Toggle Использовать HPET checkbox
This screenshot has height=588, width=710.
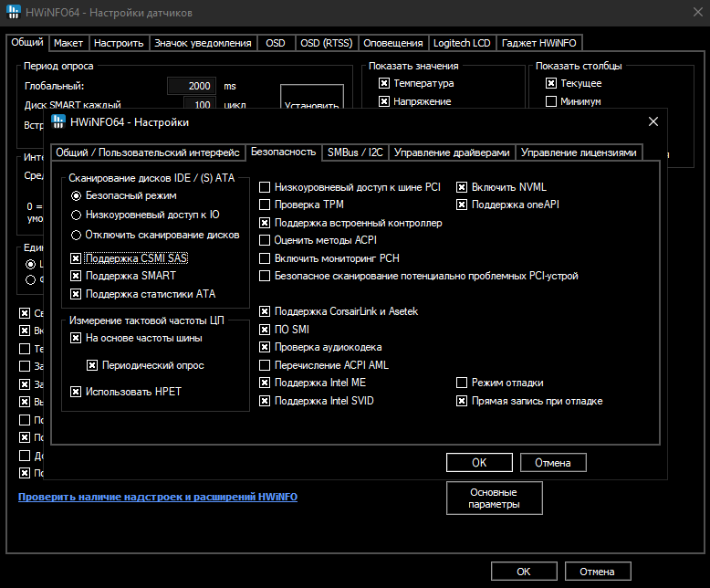(76, 392)
